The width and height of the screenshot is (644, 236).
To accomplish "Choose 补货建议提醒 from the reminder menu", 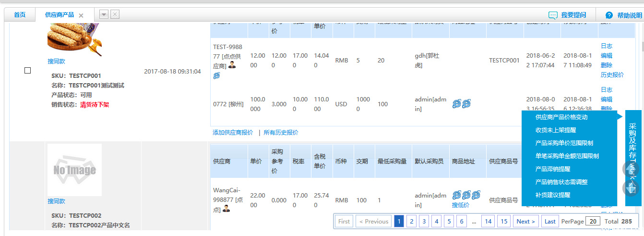I will coord(553,195).
